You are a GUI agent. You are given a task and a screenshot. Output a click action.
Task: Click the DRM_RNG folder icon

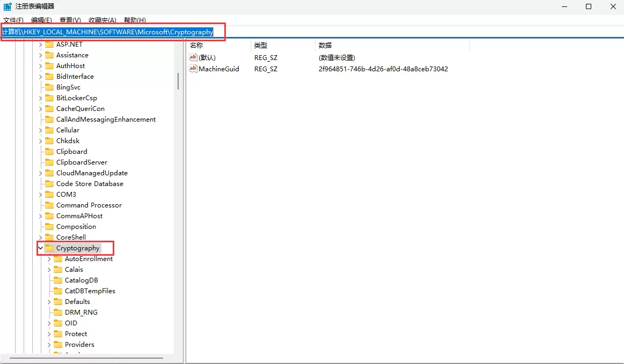pos(58,313)
